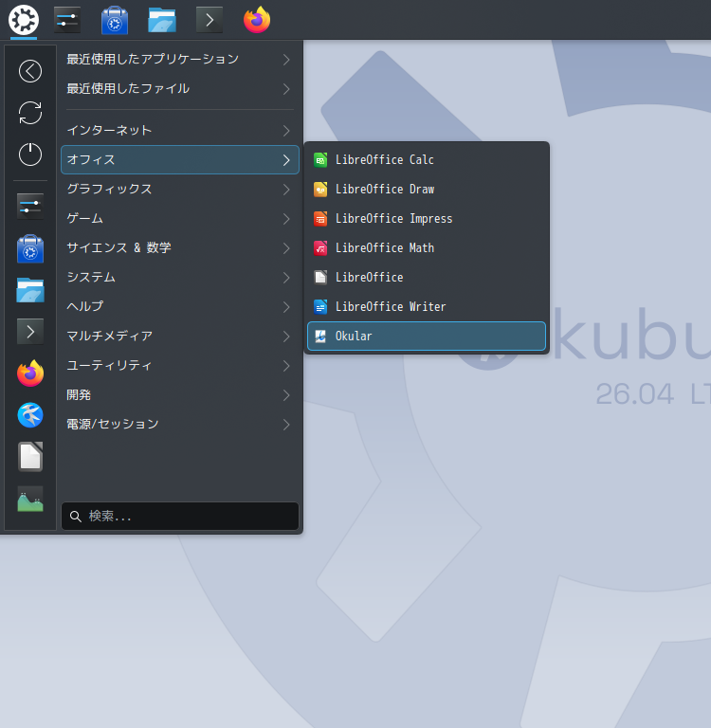Click the 電源/セッション submenu arrow
Viewport: 711px width, 728px height.
tap(286, 425)
